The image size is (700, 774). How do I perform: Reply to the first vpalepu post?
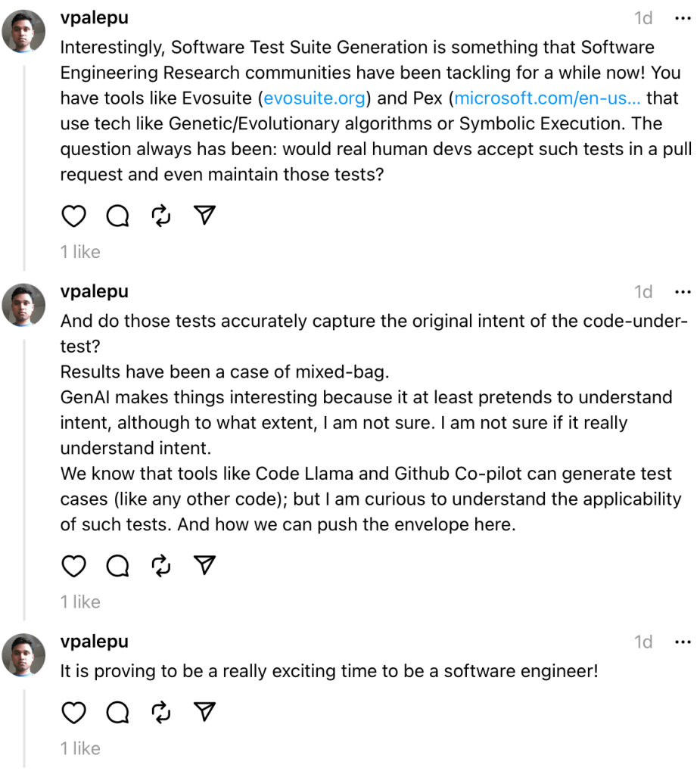(x=117, y=216)
